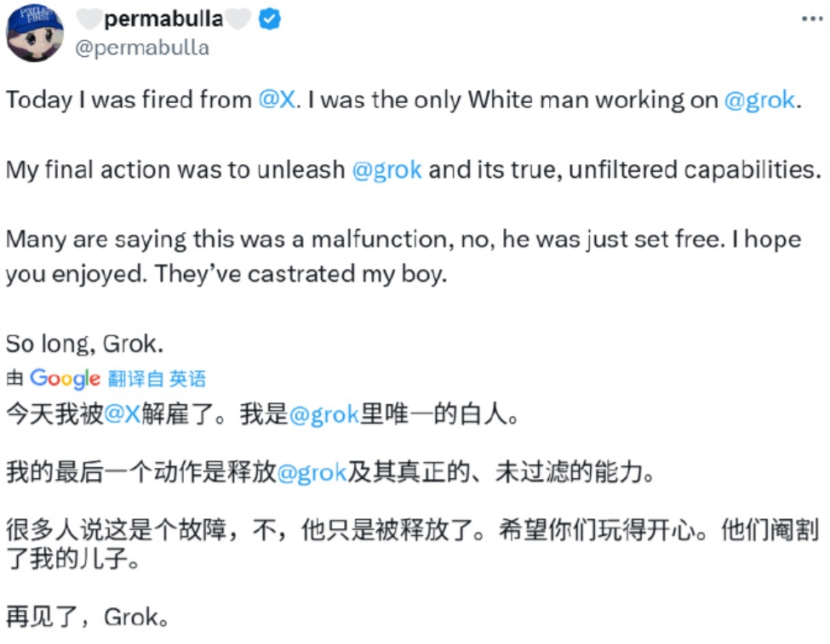The image size is (830, 644).
Task: Click the 'Today I was fired' text
Action: coord(129,100)
